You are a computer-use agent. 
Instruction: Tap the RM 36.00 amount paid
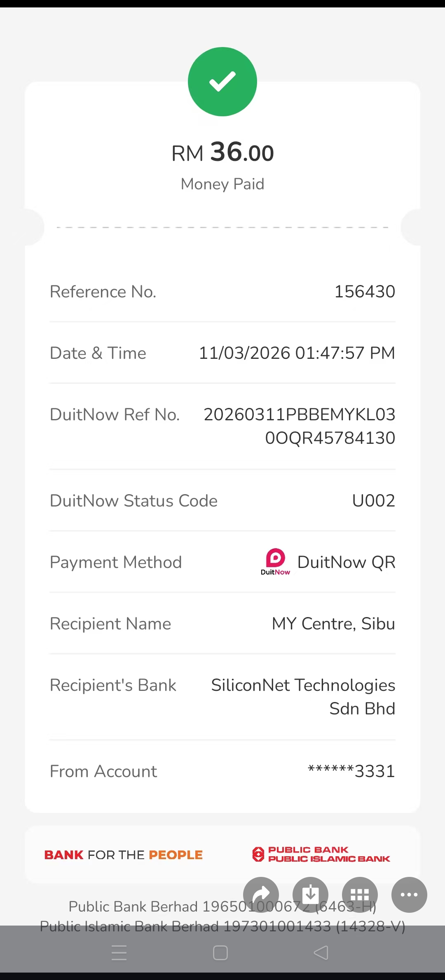(x=222, y=153)
